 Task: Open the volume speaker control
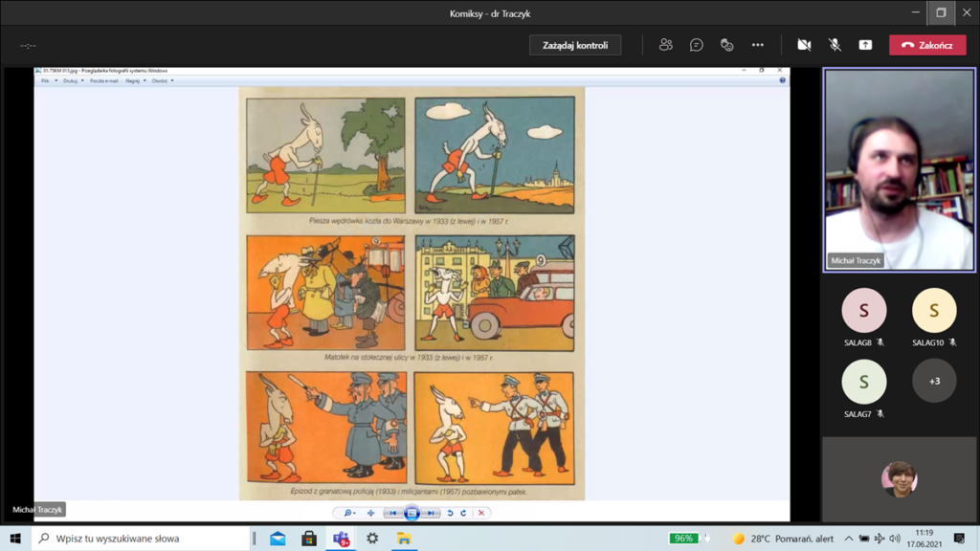tap(895, 538)
